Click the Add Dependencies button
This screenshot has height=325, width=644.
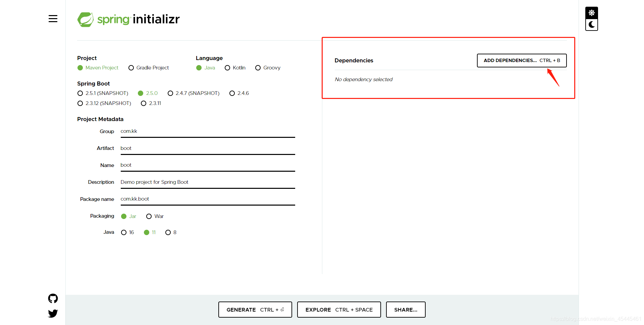click(522, 61)
